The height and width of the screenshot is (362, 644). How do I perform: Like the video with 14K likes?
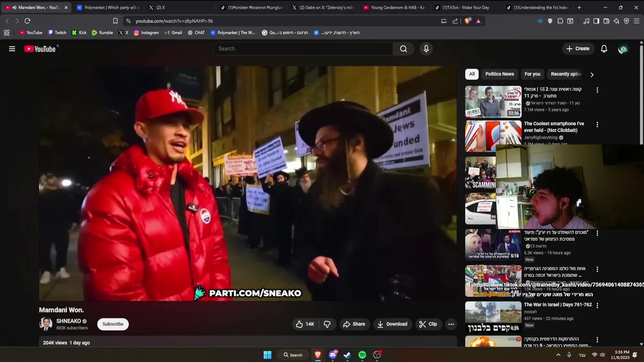[305, 324]
